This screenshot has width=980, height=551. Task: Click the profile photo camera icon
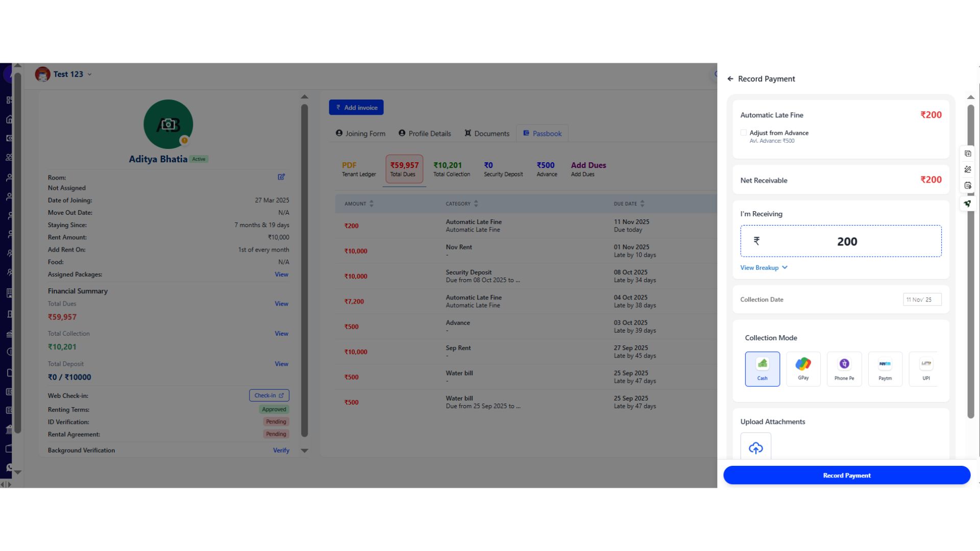(168, 124)
